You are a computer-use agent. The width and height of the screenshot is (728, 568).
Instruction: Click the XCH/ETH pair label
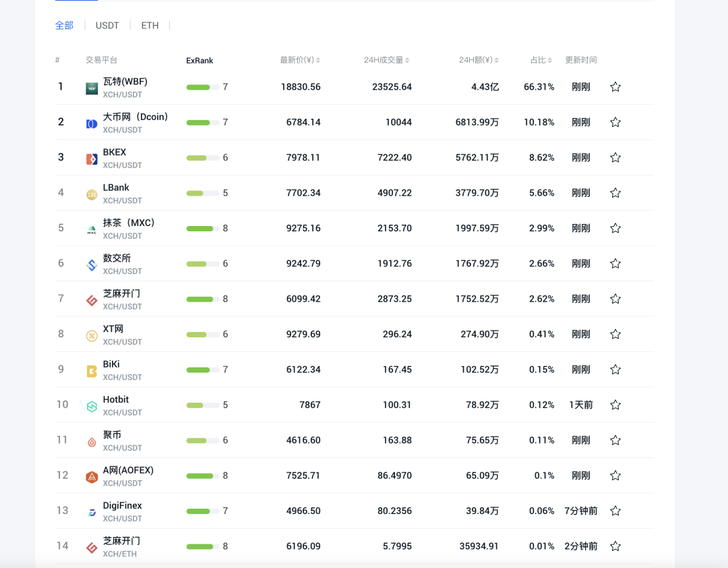pos(120,554)
